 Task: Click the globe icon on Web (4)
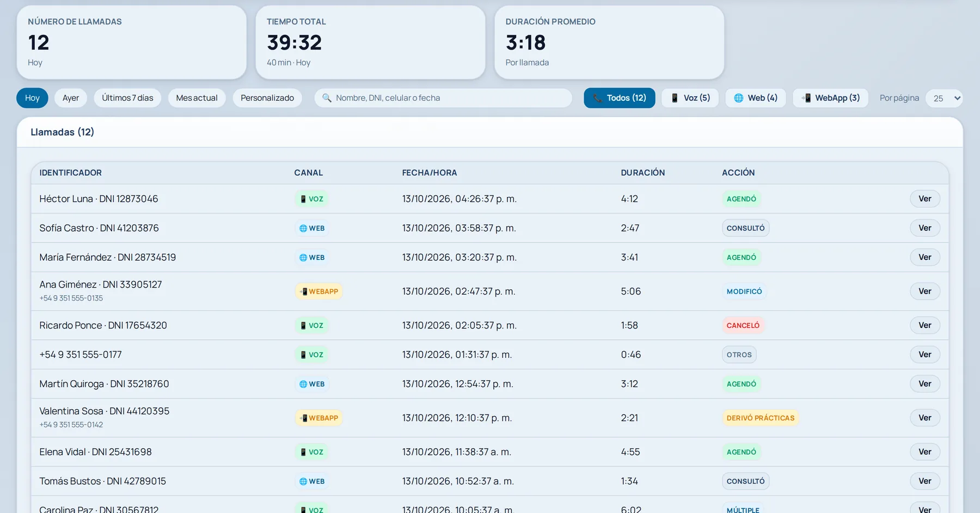[739, 98]
